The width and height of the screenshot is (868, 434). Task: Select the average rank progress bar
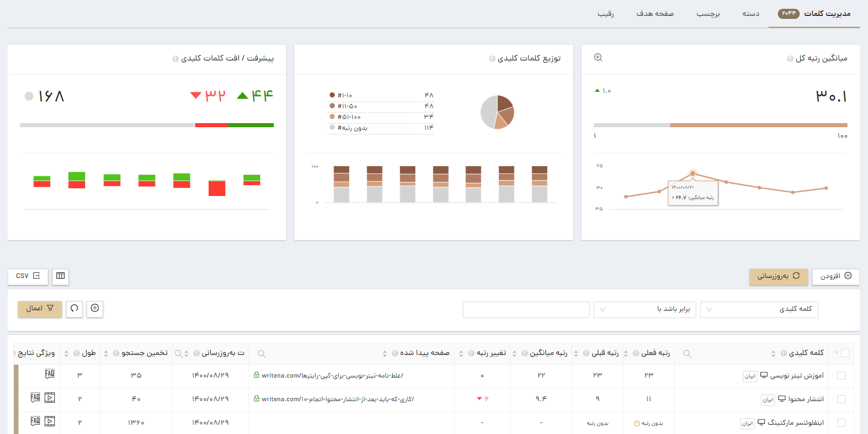coord(720,125)
